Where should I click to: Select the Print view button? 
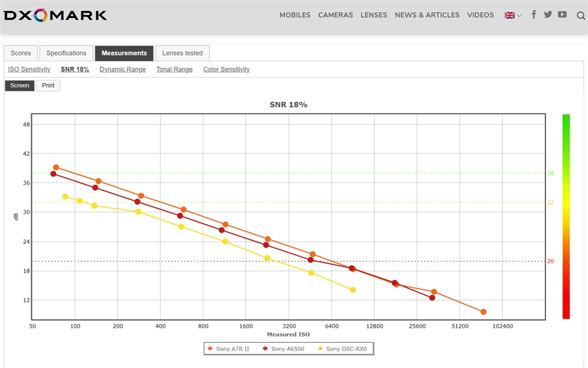tap(48, 85)
